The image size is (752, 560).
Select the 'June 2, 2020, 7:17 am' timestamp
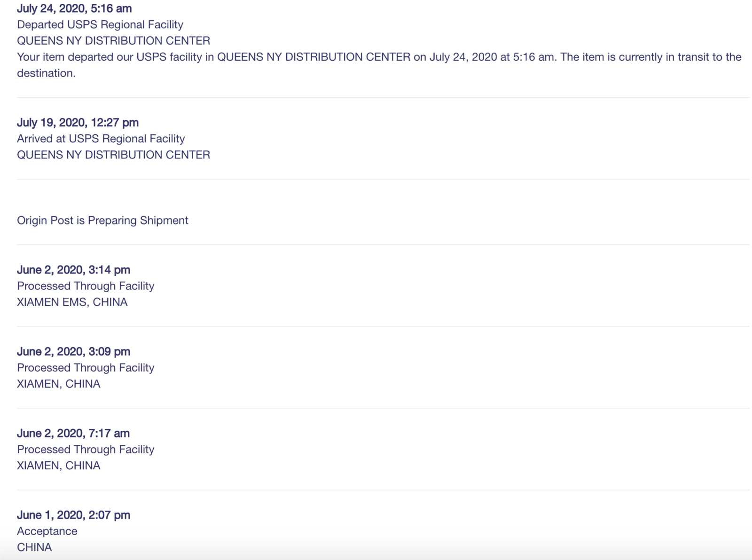click(x=73, y=433)
